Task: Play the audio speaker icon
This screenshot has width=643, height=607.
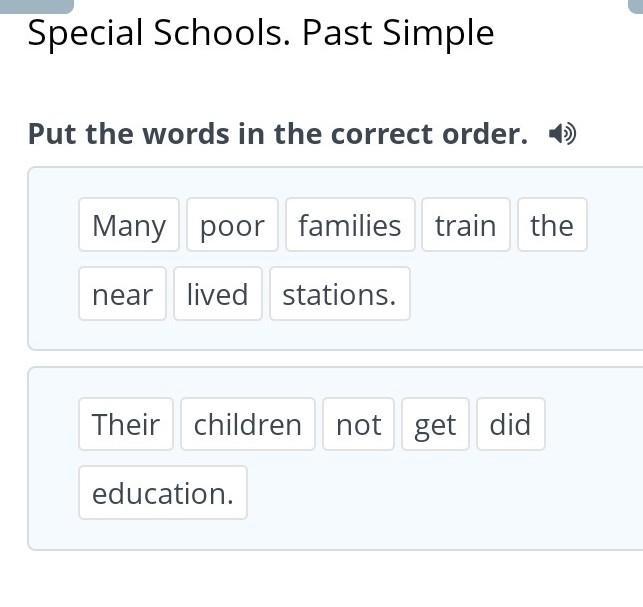Action: pos(563,134)
